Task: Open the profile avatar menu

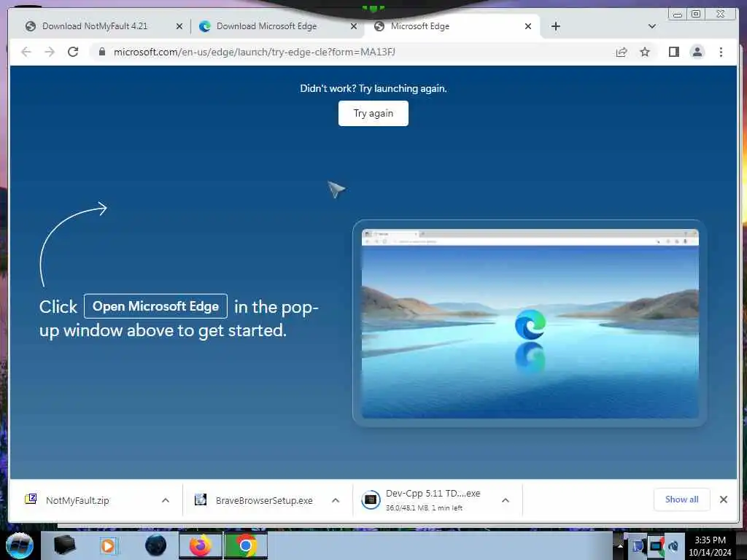Action: tap(697, 52)
